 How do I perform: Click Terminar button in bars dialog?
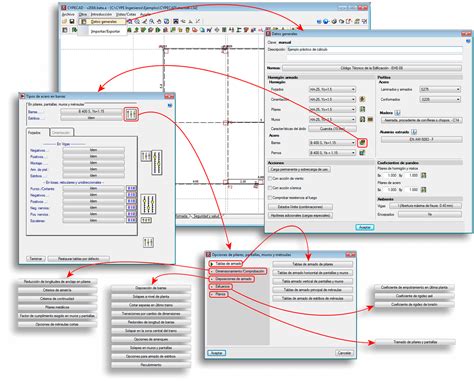[x=36, y=259]
